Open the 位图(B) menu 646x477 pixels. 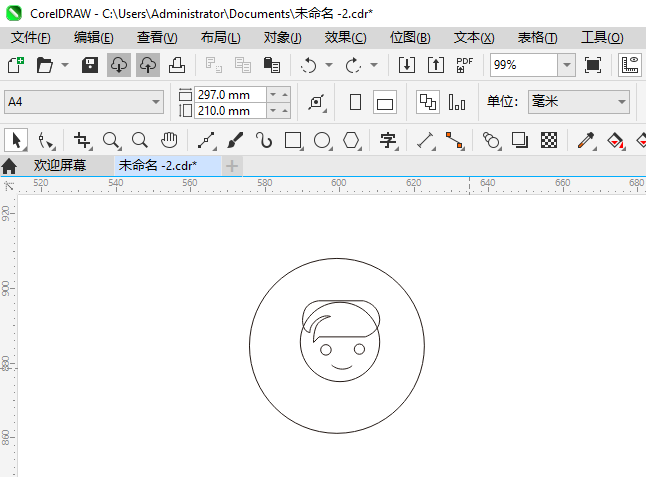[410, 38]
